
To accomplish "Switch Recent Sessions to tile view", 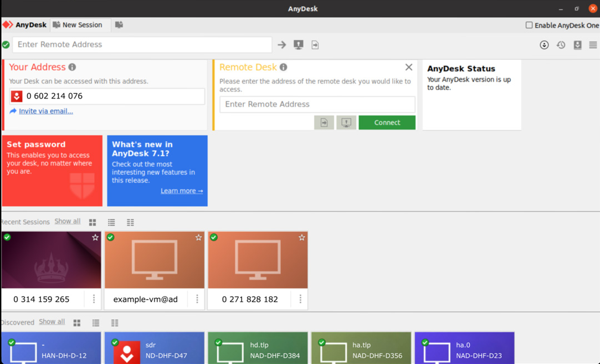I will coord(93,222).
